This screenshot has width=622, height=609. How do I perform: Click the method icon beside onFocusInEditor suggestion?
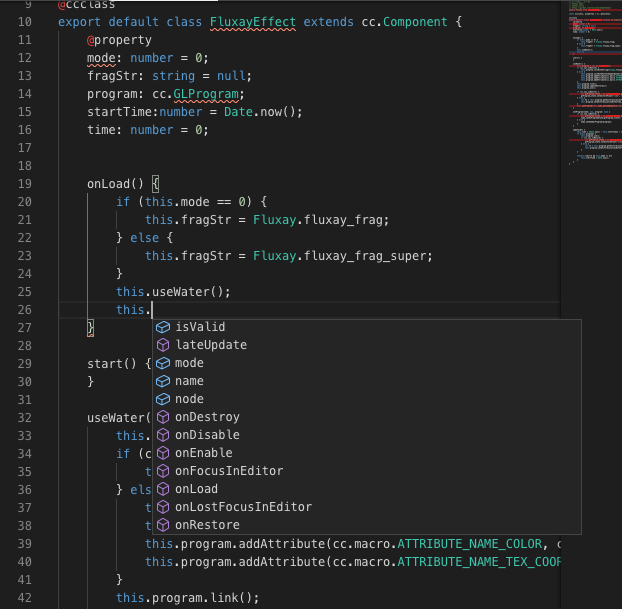point(163,471)
